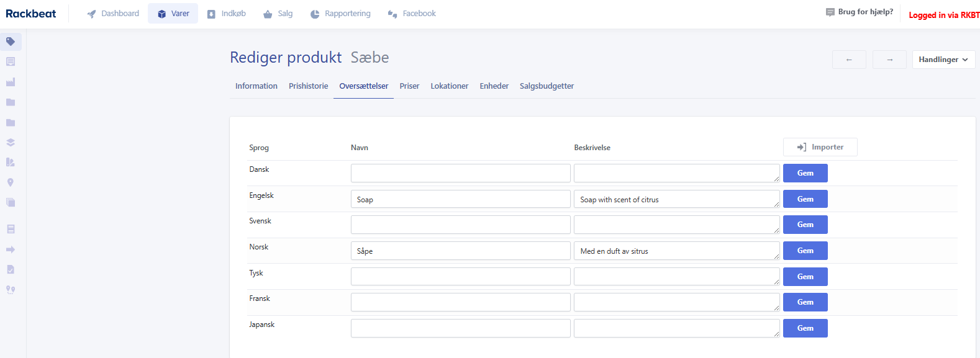Screen dimensions: 980x358
Task: Open the Indkøb menu in top navigation
Action: tap(227, 14)
